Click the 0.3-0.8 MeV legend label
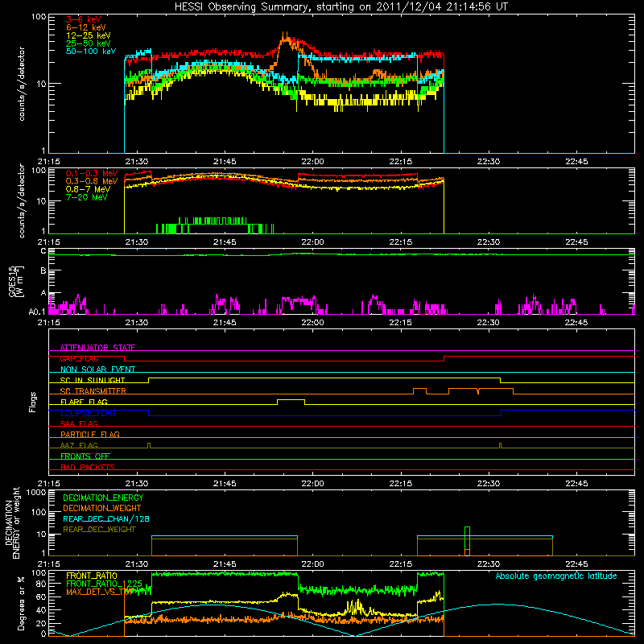Image resolution: width=644 pixels, height=644 pixels. [x=92, y=181]
